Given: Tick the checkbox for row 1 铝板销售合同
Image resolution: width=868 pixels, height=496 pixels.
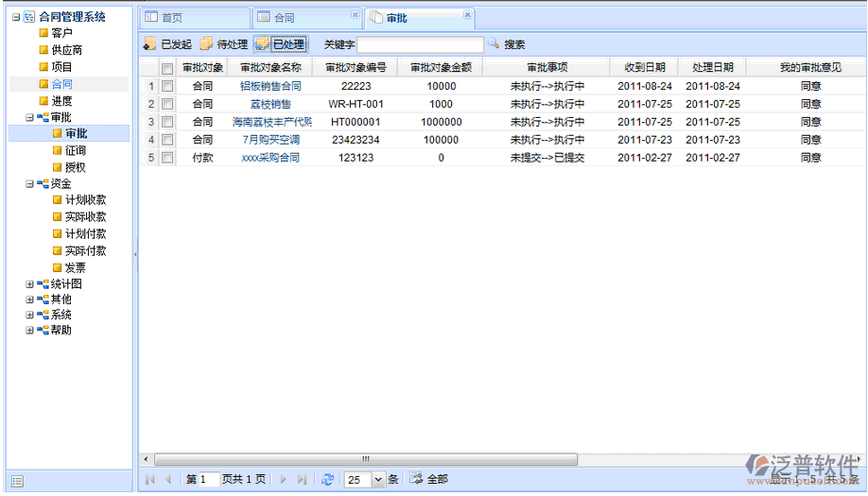Looking at the screenshot, I should click(167, 86).
